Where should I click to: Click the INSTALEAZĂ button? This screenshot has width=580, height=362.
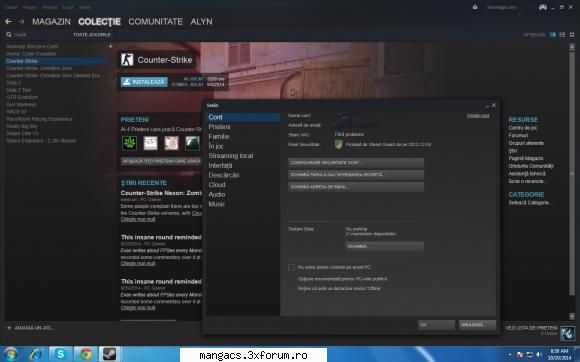pyautogui.click(x=144, y=82)
